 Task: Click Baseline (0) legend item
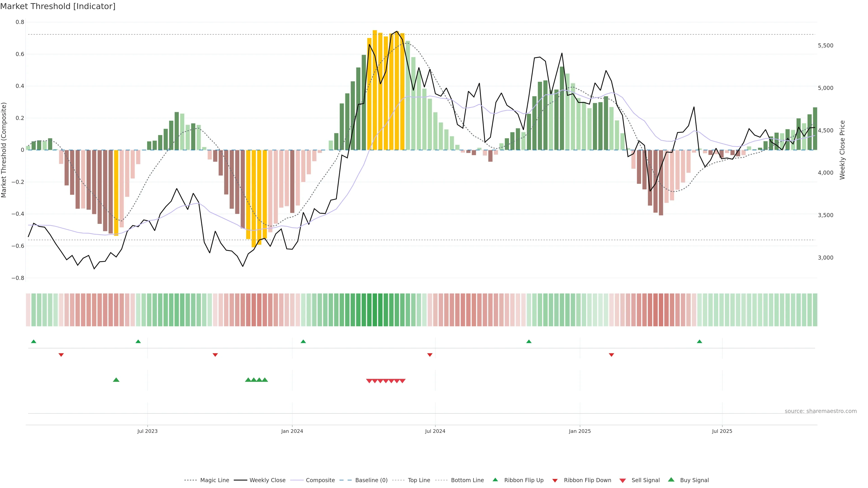coord(371,480)
